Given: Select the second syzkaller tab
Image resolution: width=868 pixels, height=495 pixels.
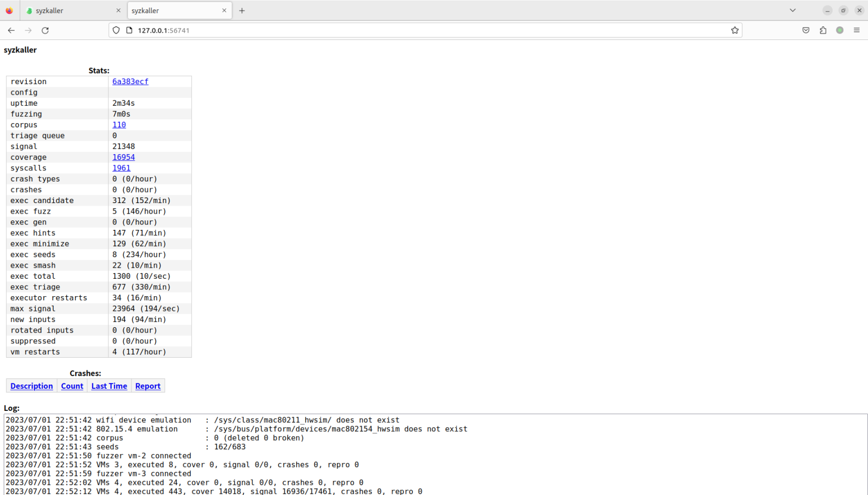Looking at the screenshot, I should (179, 11).
